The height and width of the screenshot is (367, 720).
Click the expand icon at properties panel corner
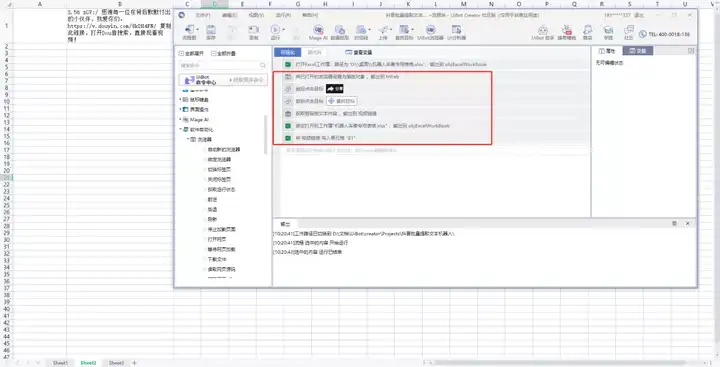coord(691,51)
